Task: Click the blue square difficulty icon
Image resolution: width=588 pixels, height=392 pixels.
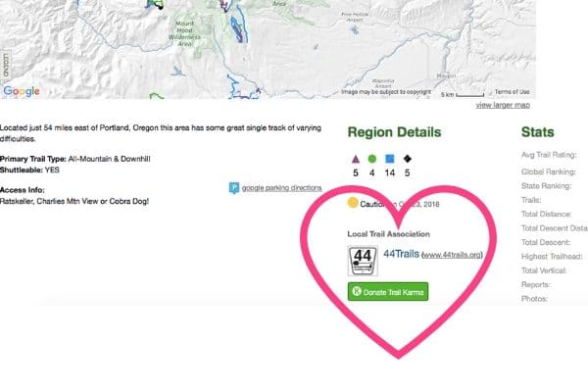Action: 390,158
